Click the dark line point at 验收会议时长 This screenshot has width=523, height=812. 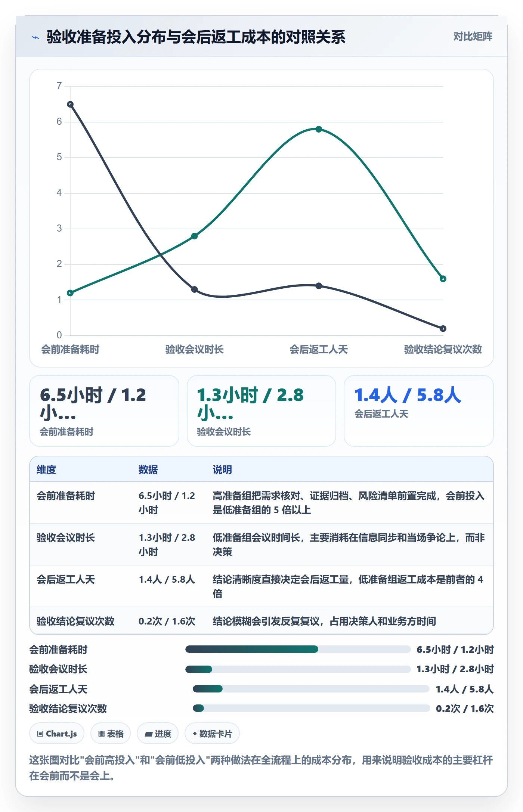[195, 289]
